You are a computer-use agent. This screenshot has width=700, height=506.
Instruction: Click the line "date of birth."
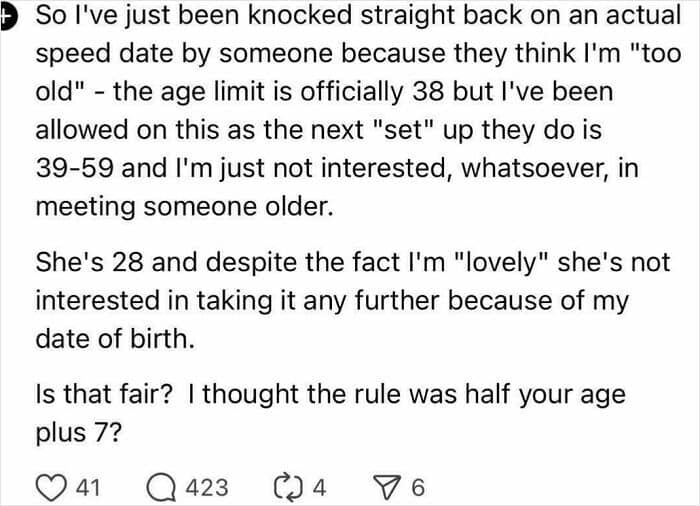(x=112, y=338)
